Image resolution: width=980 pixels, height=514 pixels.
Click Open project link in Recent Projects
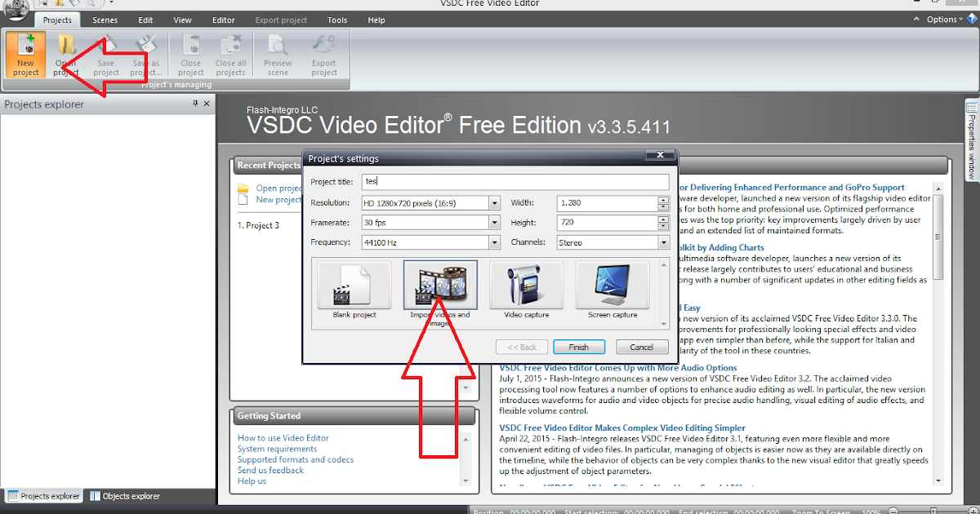coord(279,188)
